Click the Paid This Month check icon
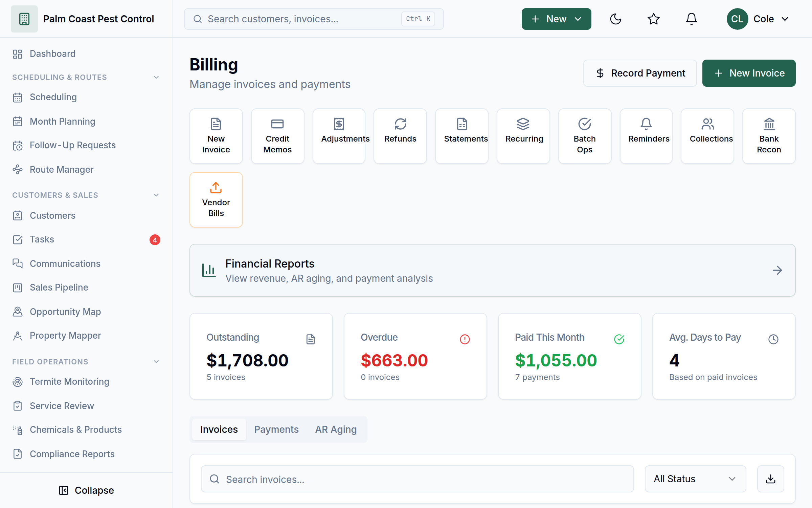 pos(619,339)
